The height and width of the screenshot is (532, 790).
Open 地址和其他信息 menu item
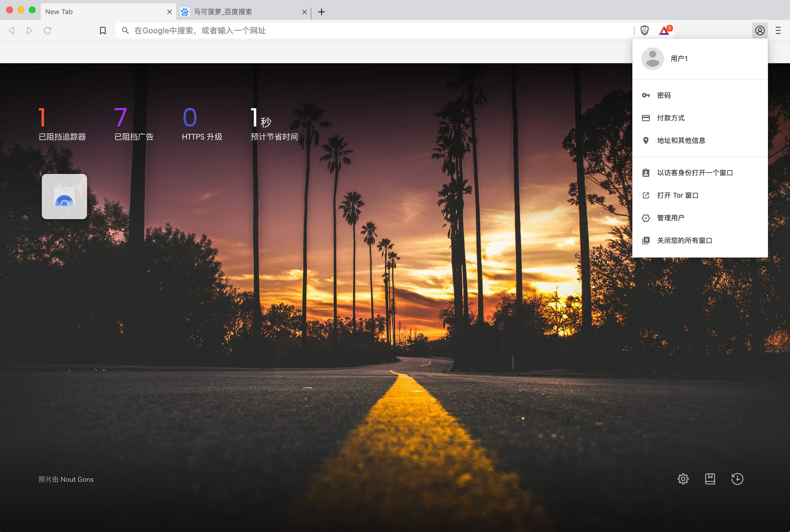[x=700, y=140]
